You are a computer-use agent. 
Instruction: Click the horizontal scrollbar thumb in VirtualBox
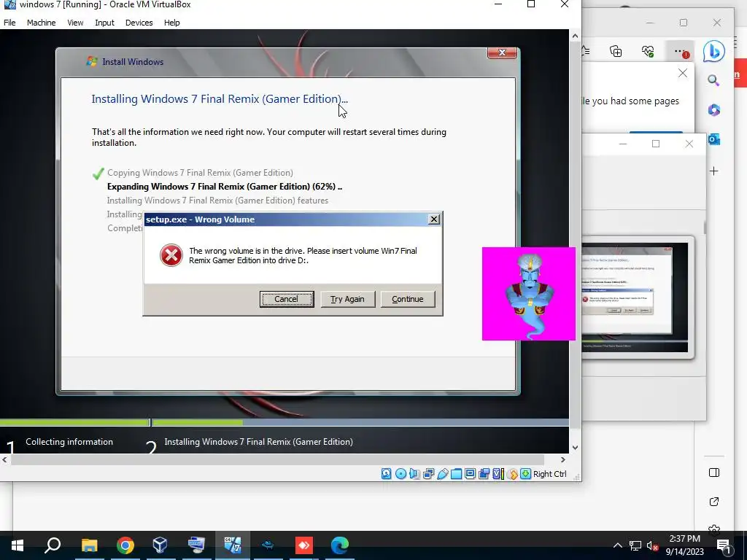coord(277,459)
